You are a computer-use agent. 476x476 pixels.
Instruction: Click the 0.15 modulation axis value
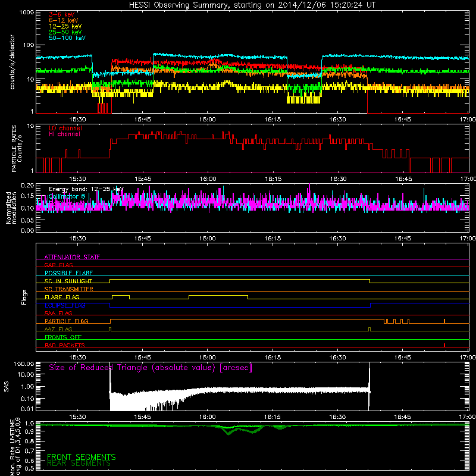[27, 196]
